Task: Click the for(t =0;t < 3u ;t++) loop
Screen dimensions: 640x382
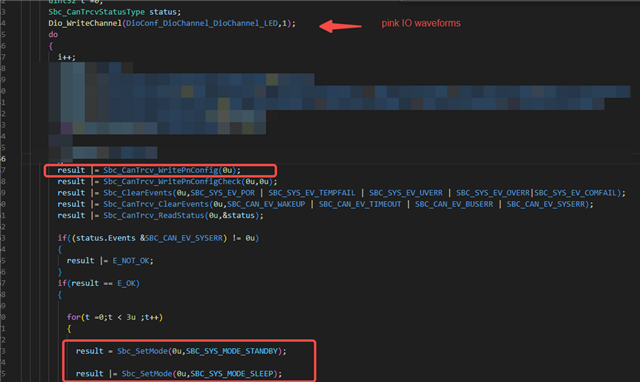Action: [115, 317]
